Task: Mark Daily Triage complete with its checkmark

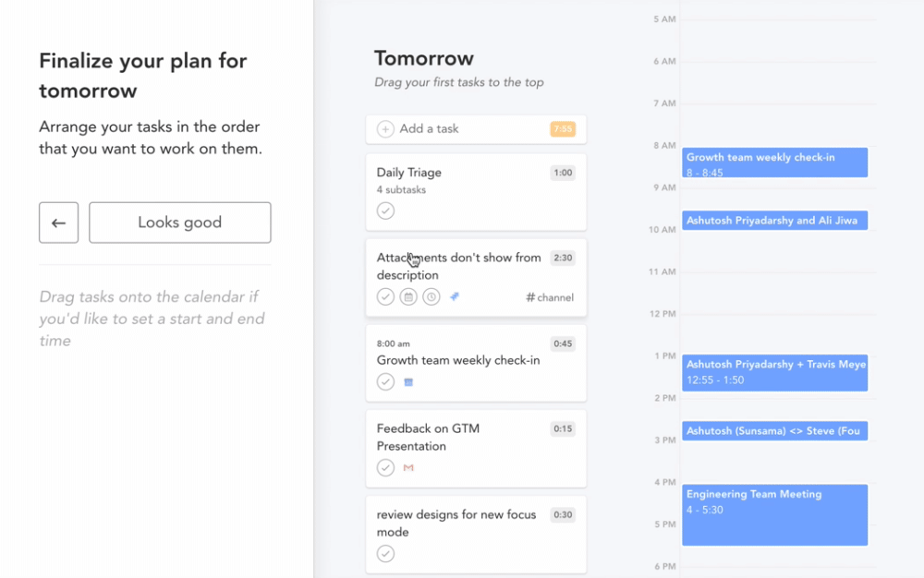Action: click(x=385, y=211)
